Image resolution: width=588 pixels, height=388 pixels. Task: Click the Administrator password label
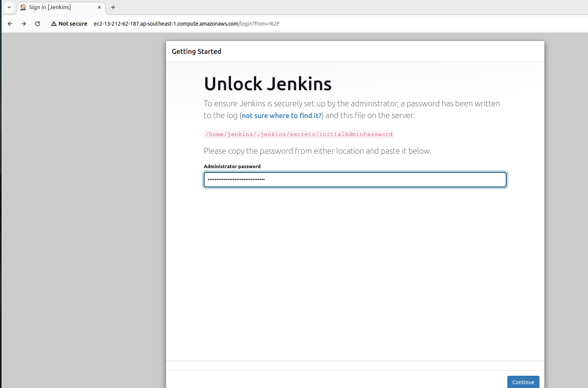pos(232,166)
